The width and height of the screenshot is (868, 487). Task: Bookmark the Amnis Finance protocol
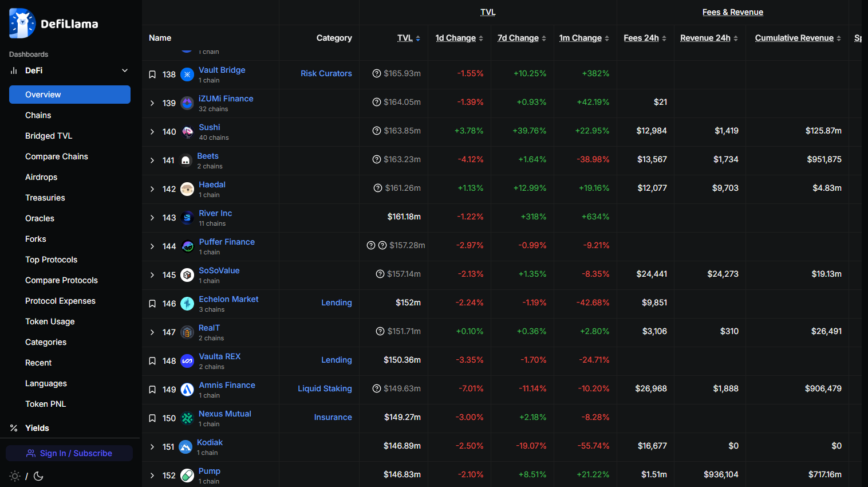152,390
